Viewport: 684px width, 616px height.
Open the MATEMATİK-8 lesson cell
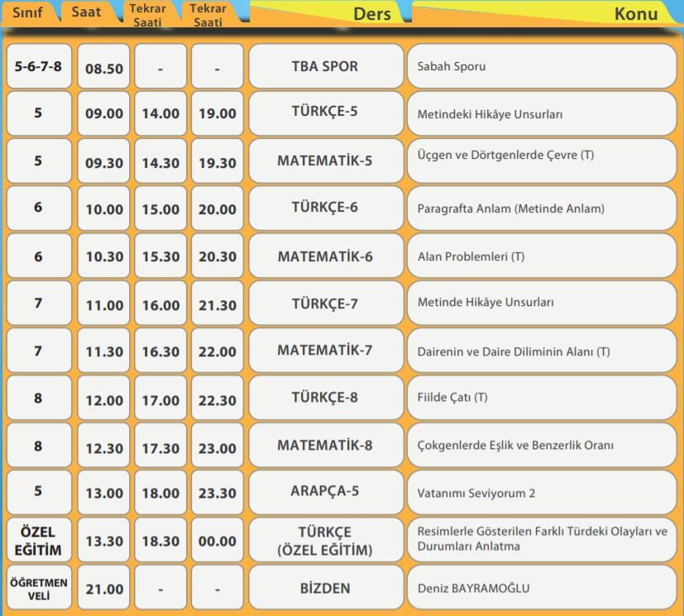coord(326,446)
